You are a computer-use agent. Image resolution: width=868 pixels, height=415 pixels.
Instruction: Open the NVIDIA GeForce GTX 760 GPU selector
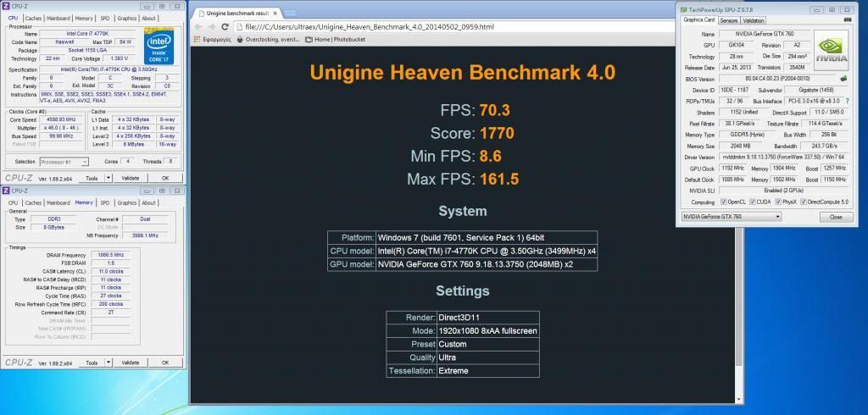[x=732, y=217]
